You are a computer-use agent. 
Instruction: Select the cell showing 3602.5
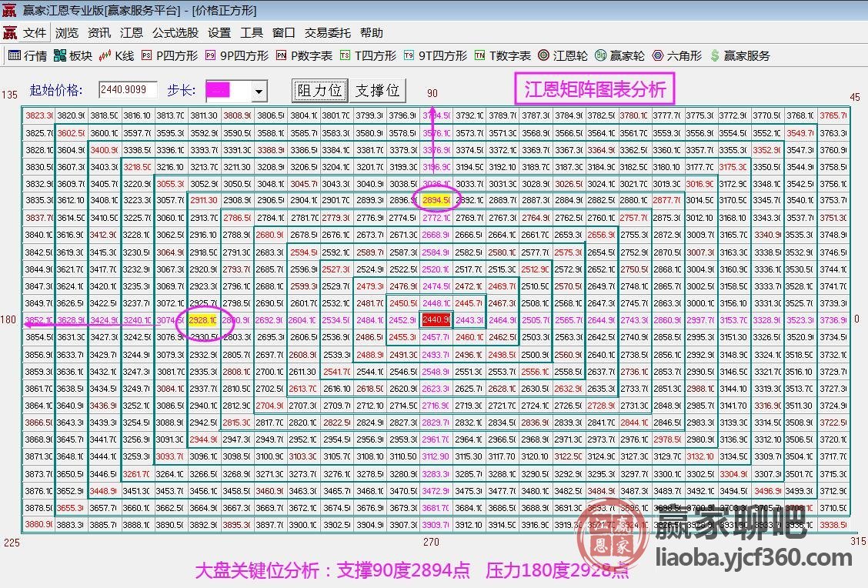tap(72, 133)
